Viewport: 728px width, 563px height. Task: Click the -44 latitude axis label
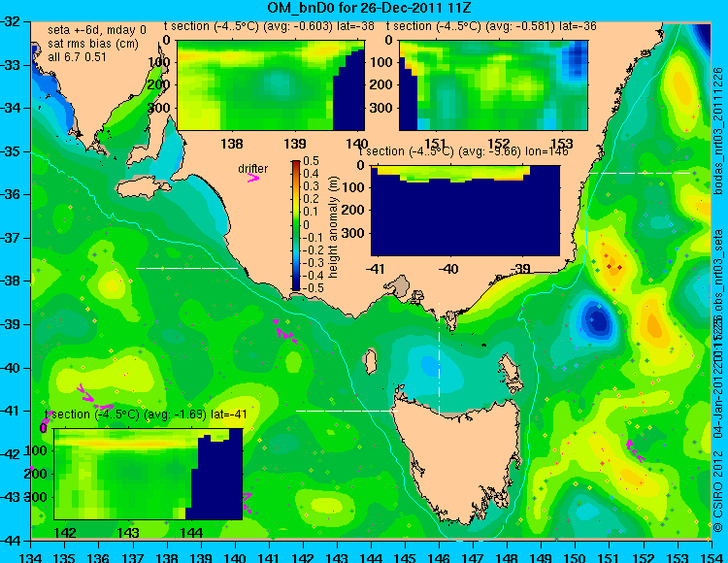point(10,541)
